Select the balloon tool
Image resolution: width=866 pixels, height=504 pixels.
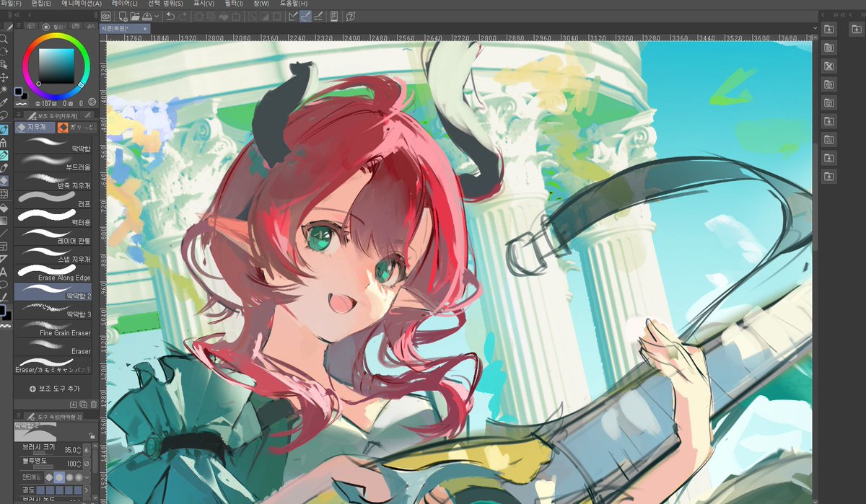click(4, 284)
